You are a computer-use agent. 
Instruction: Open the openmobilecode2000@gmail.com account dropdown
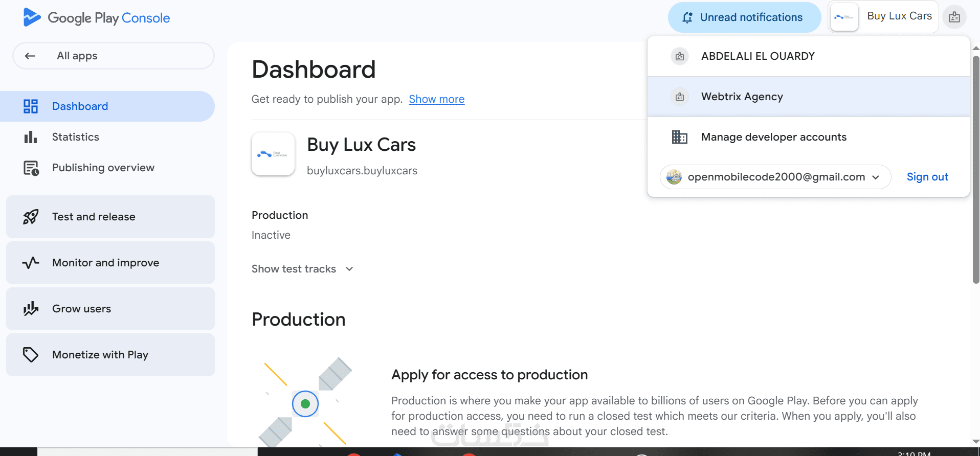775,177
